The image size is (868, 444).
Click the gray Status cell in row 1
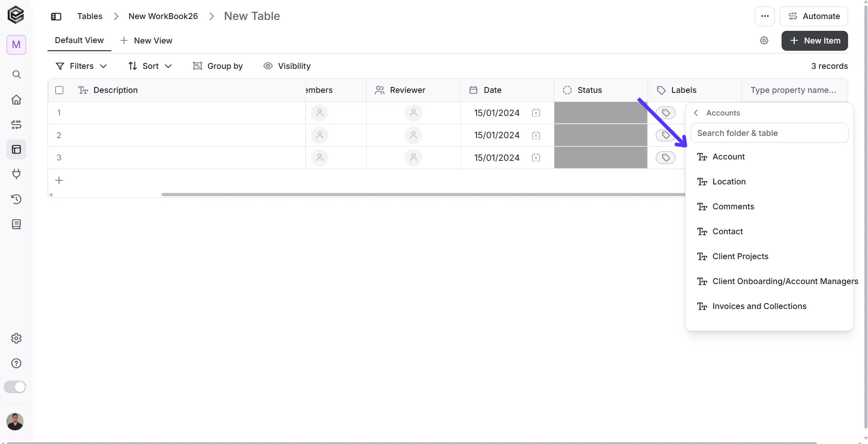pos(601,113)
